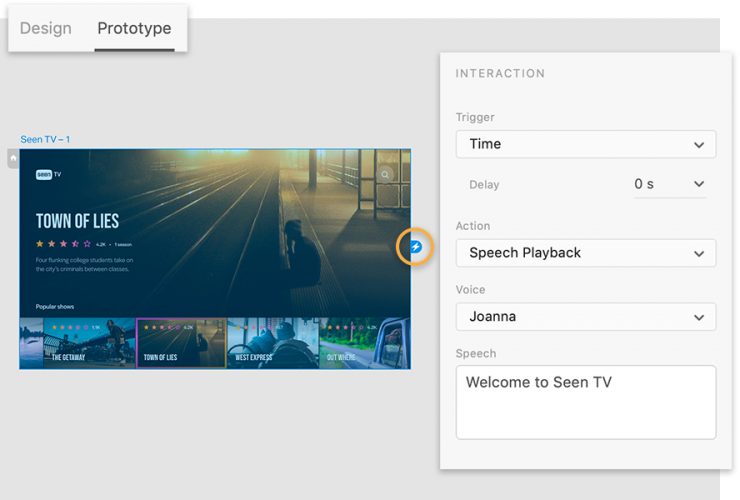The width and height of the screenshot is (740, 500).
Task: Select the Prototype tab
Action: click(x=134, y=28)
